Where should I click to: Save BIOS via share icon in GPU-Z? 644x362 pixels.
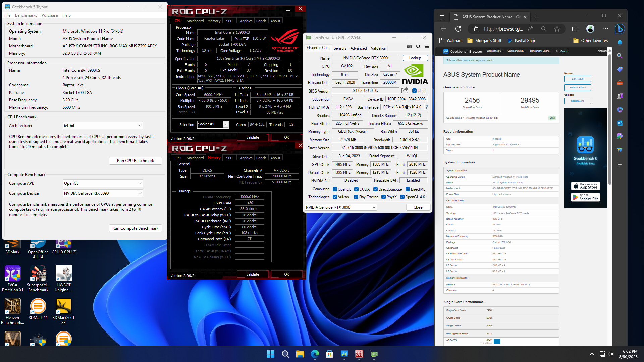tap(405, 90)
